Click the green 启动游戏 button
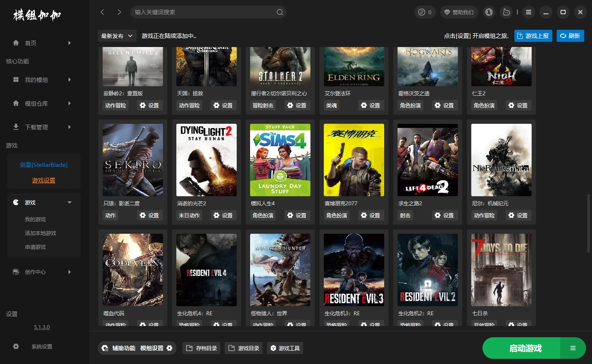592x364 pixels. coord(525,348)
